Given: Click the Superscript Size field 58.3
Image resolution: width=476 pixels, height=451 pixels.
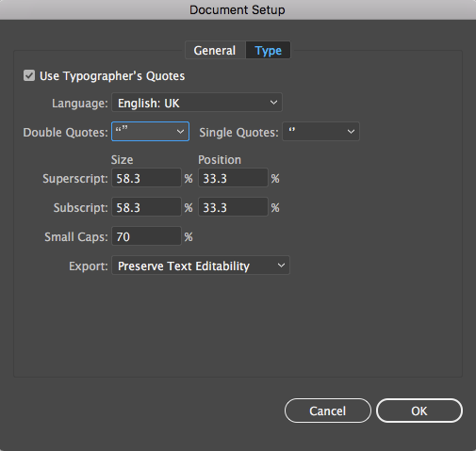Looking at the screenshot, I should (146, 178).
